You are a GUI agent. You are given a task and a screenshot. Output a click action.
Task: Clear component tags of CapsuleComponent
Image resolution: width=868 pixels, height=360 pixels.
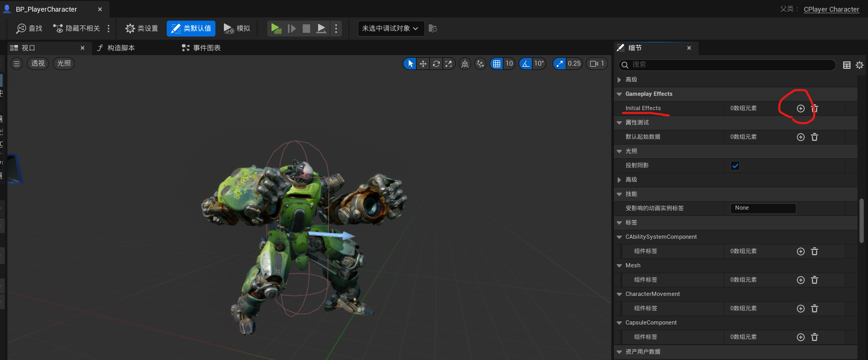pos(815,337)
